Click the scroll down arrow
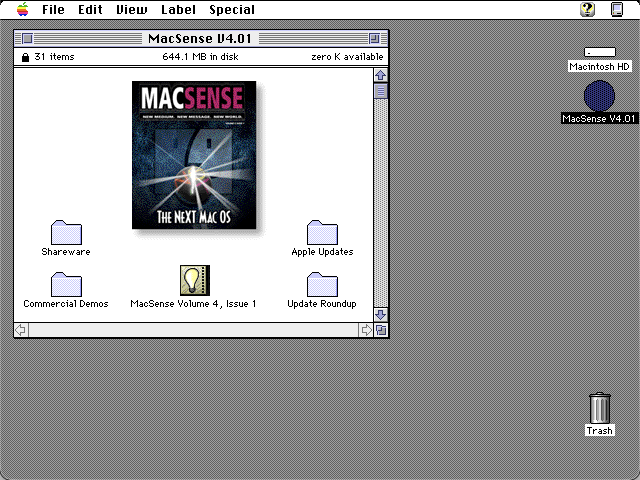The image size is (640, 480). click(x=380, y=314)
